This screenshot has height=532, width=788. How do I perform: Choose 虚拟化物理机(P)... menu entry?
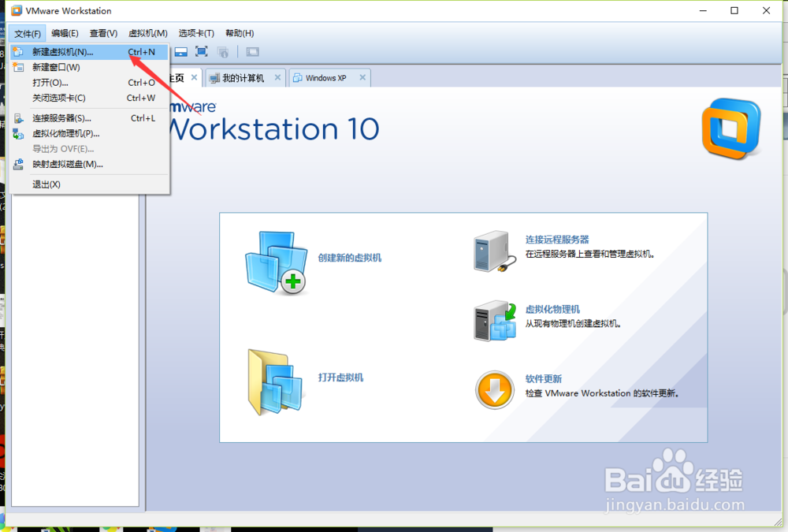pos(89,134)
